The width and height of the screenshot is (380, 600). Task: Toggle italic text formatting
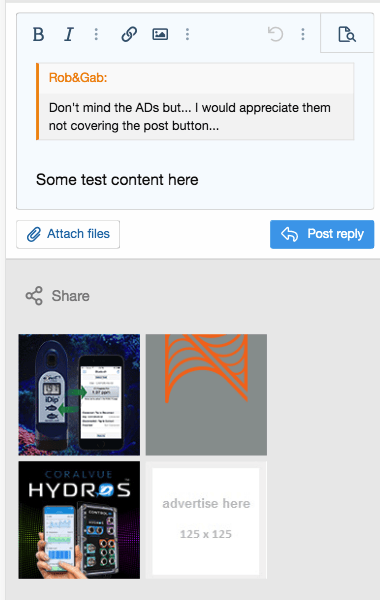[x=69, y=34]
